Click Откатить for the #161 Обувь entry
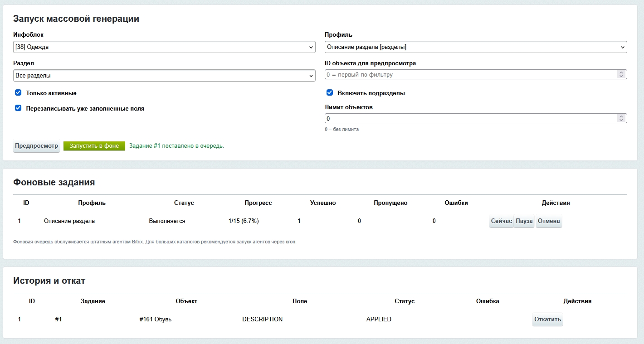 [x=547, y=320]
